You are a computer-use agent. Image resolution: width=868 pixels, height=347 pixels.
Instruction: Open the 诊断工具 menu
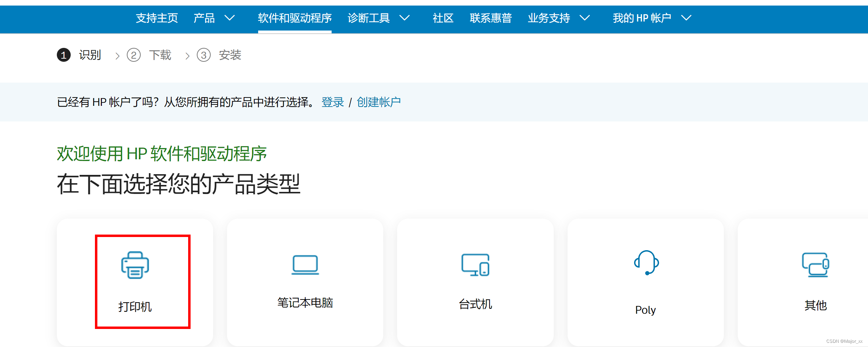click(x=369, y=18)
